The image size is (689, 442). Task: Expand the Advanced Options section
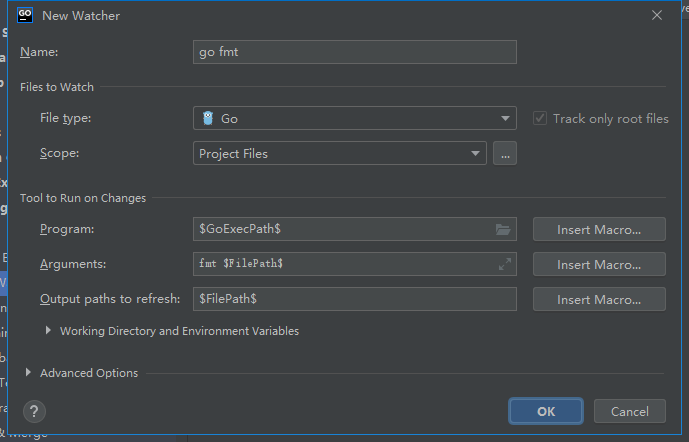[x=29, y=373]
